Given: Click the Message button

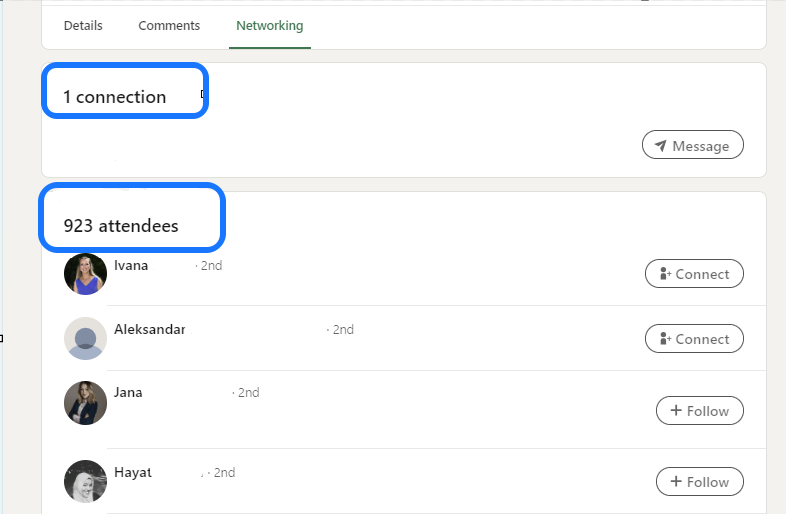Looking at the screenshot, I should coord(693,146).
